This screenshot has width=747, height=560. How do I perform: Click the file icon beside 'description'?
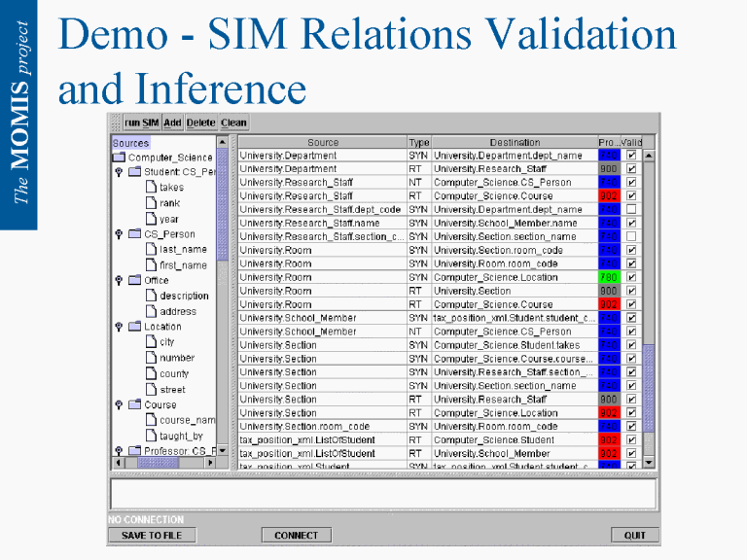point(151,296)
